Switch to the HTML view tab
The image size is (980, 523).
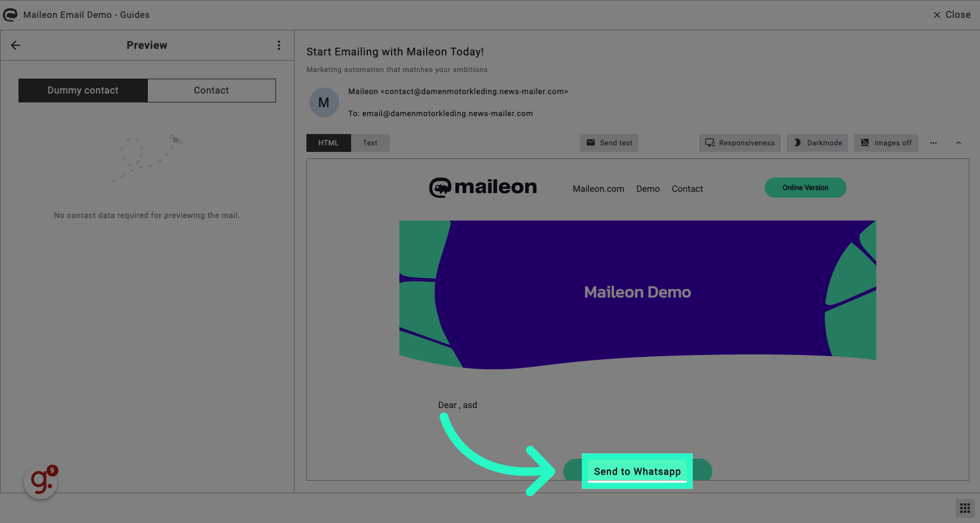click(328, 143)
